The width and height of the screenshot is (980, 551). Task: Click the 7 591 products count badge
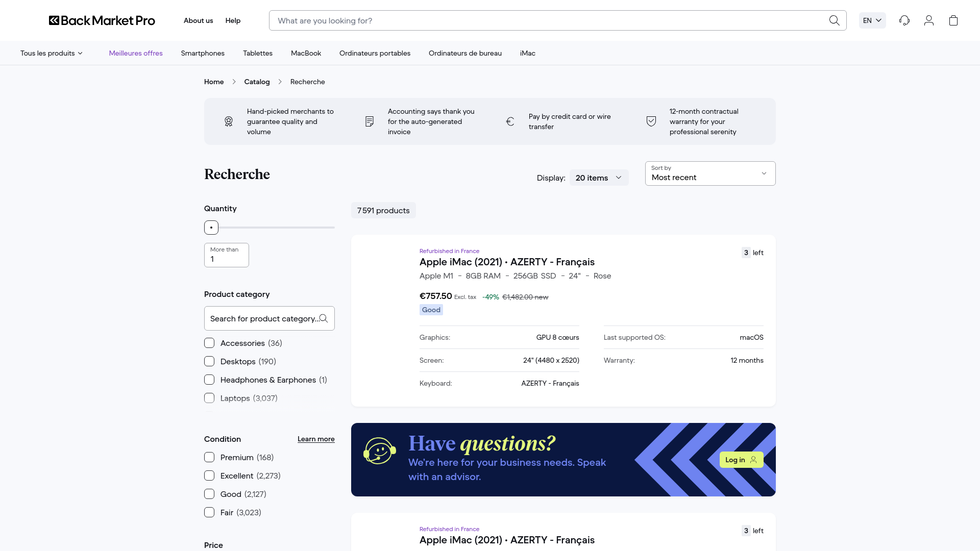383,210
